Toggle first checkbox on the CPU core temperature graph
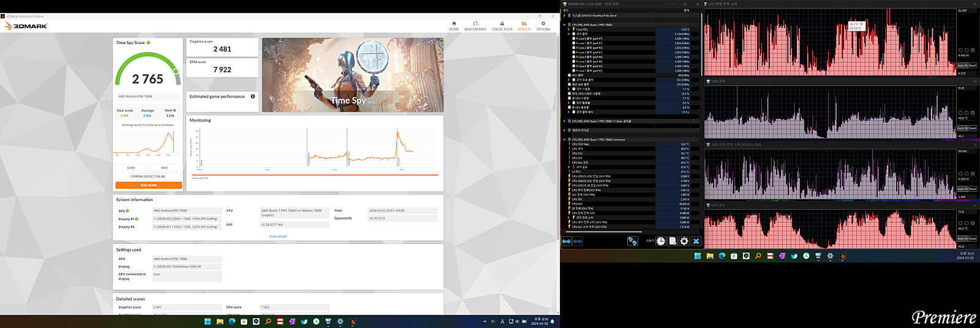 (x=960, y=113)
